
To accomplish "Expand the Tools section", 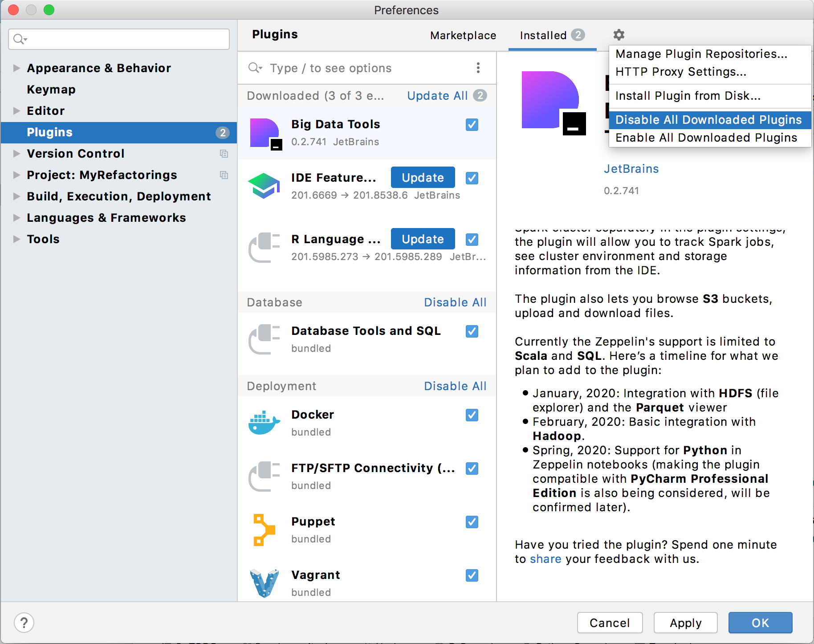I will [16, 239].
